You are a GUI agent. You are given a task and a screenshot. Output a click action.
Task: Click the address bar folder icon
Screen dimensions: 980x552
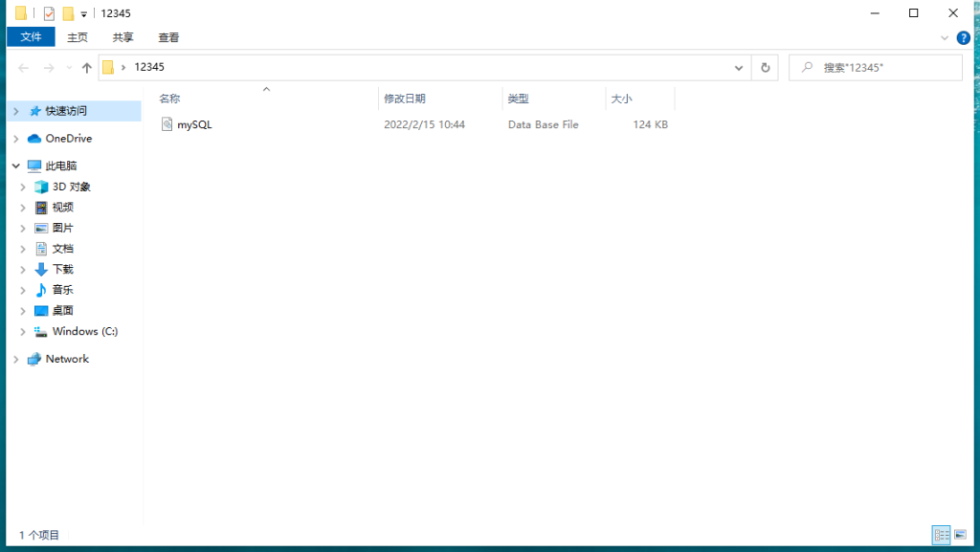(x=108, y=67)
